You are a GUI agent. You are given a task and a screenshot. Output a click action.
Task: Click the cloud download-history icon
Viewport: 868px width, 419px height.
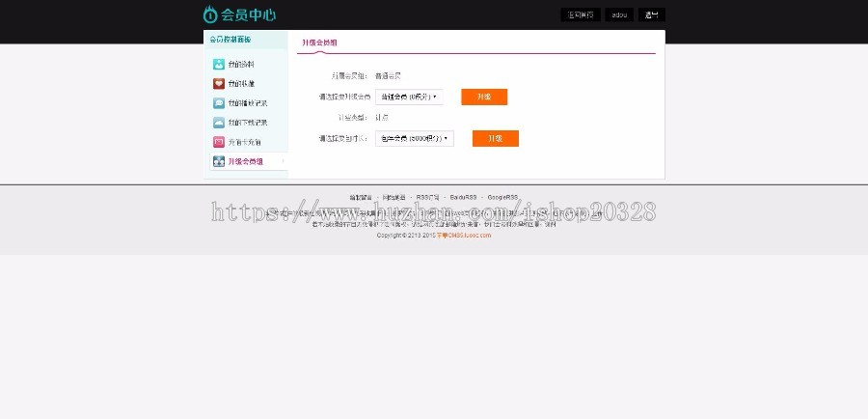pos(219,123)
